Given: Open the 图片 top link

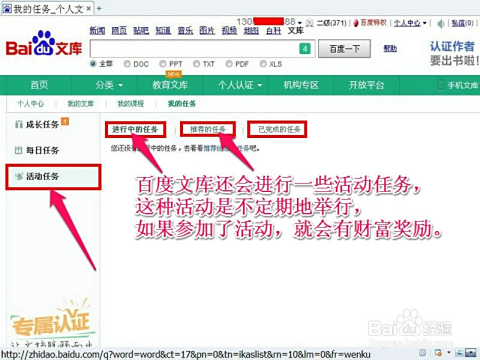Looking at the screenshot, I should [207, 31].
